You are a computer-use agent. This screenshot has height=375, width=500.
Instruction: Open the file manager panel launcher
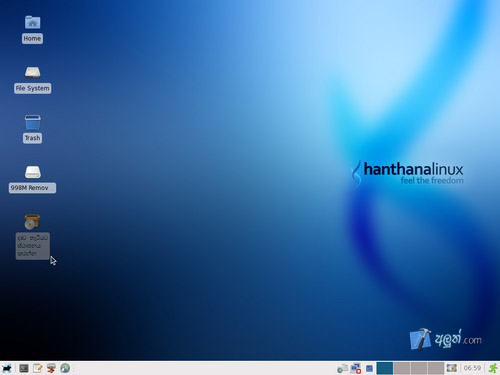(x=51, y=368)
